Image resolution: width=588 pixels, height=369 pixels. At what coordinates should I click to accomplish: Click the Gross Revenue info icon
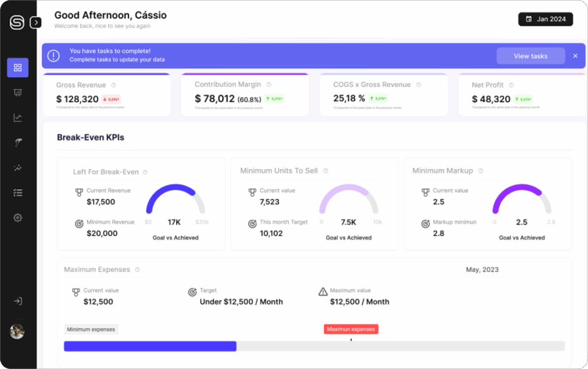(x=114, y=85)
